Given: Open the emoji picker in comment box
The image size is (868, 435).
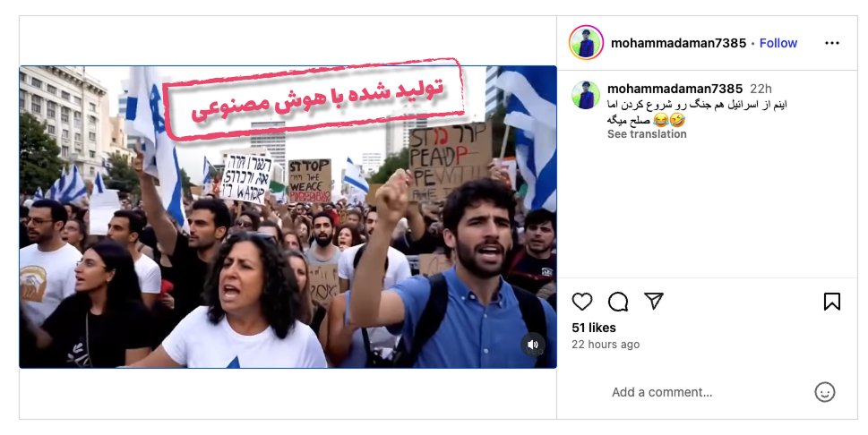Looking at the screenshot, I should tap(824, 392).
